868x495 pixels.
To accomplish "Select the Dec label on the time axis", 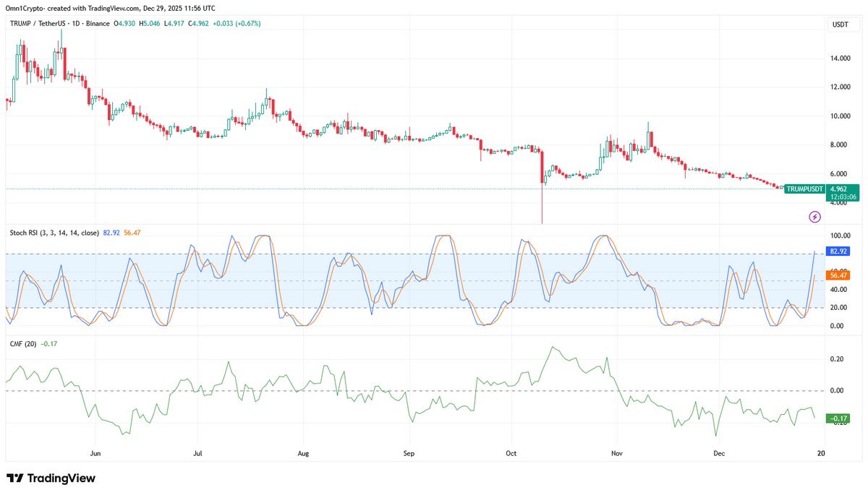I will pos(719,453).
